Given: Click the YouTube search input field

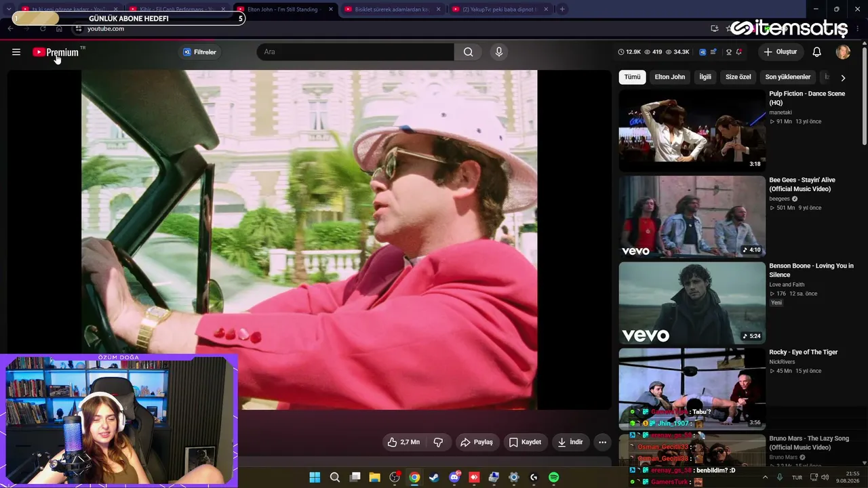Looking at the screenshot, I should [355, 52].
